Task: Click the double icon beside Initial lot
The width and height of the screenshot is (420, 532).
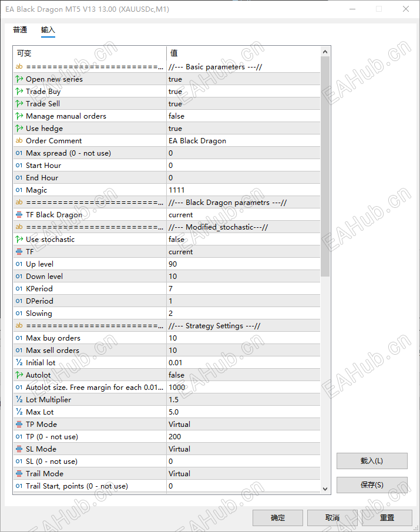Action: [x=19, y=363]
